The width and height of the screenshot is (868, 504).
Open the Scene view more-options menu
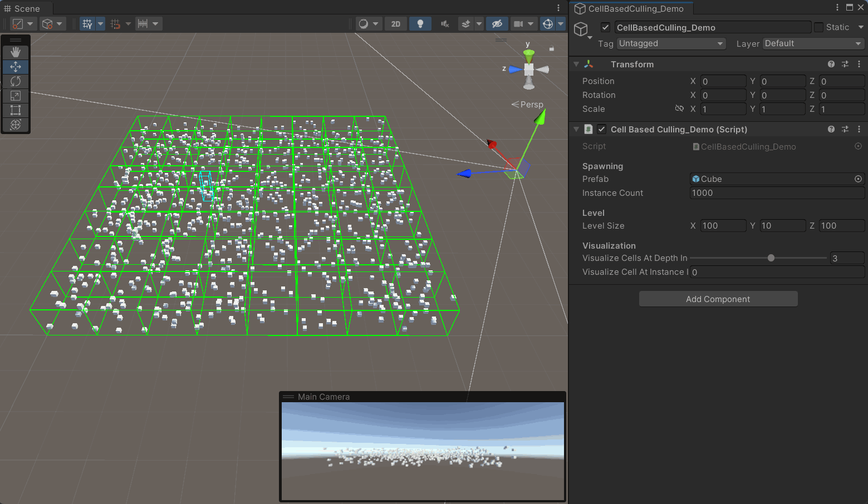click(x=558, y=8)
